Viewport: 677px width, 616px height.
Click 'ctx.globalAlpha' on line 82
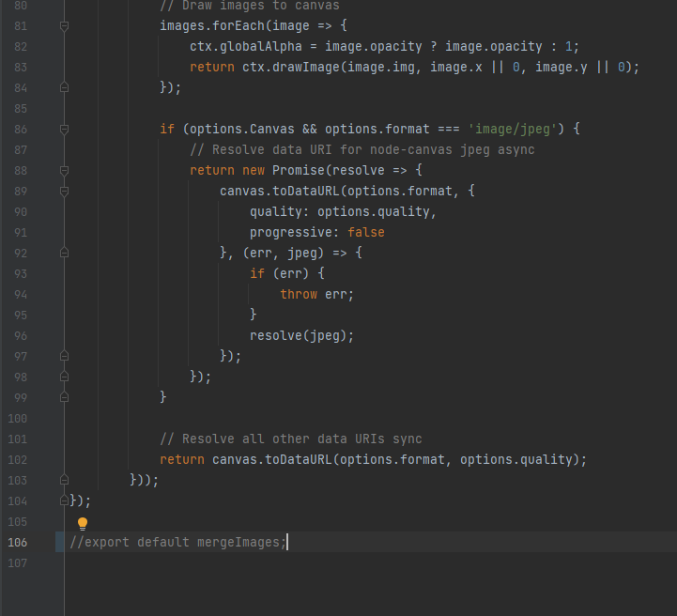[246, 47]
